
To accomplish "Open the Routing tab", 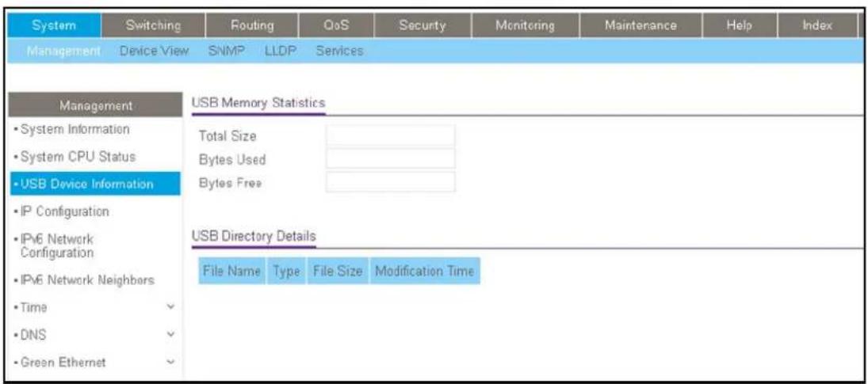I will pyautogui.click(x=252, y=25).
